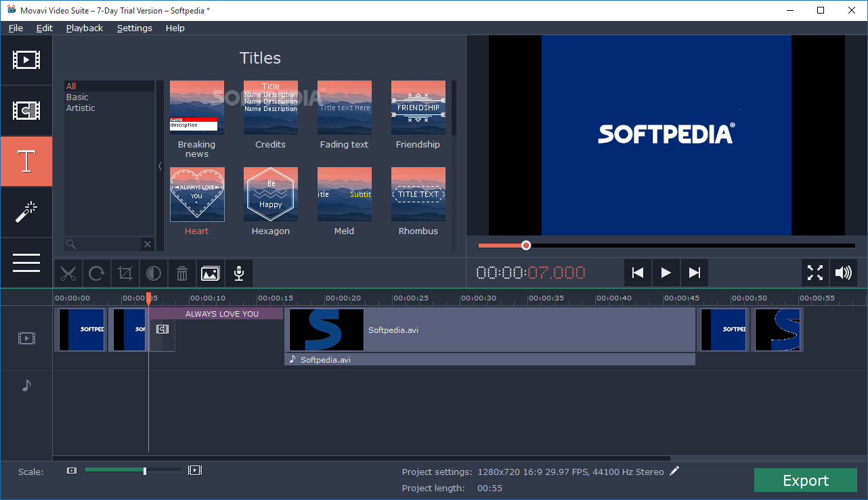
Task: Click the Project length 00:55 value
Action: pyautogui.click(x=490, y=488)
